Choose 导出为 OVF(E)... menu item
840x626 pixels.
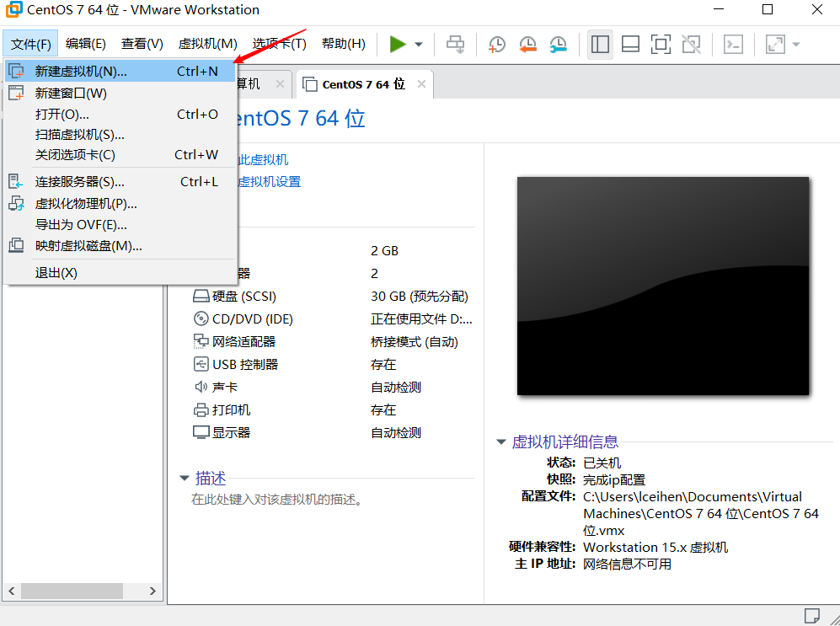pyautogui.click(x=121, y=224)
